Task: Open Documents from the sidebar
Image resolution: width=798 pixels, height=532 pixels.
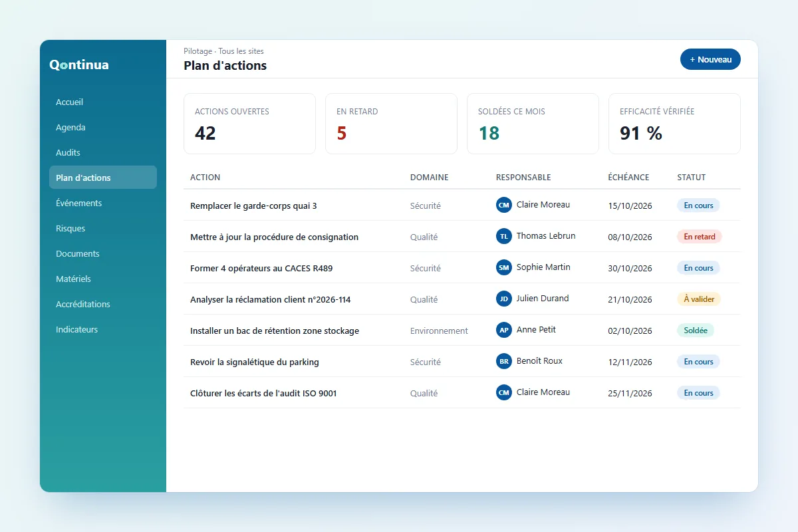Action: [103, 253]
